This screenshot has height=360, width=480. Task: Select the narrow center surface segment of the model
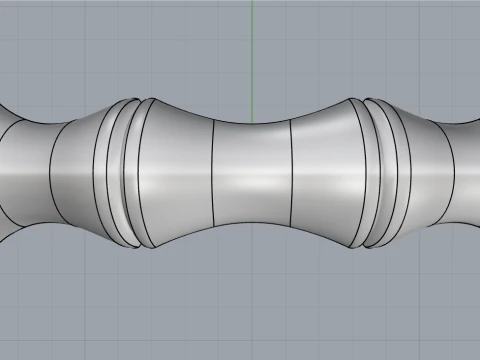(252, 173)
